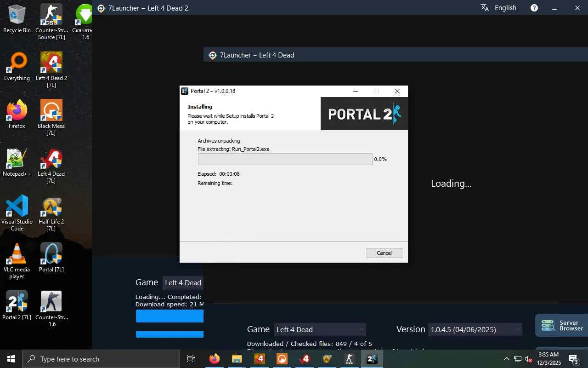Screen dimensions: 588x368
Task: Click the "Download speed" status line
Action: pos(170,304)
